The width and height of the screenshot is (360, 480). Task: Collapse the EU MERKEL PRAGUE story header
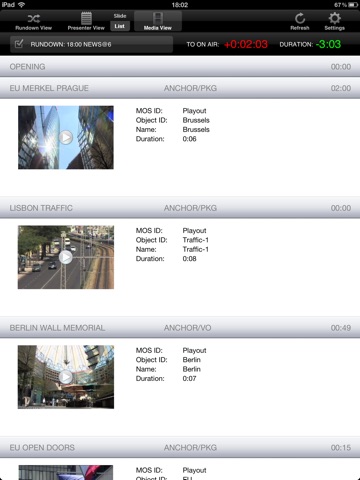point(180,88)
